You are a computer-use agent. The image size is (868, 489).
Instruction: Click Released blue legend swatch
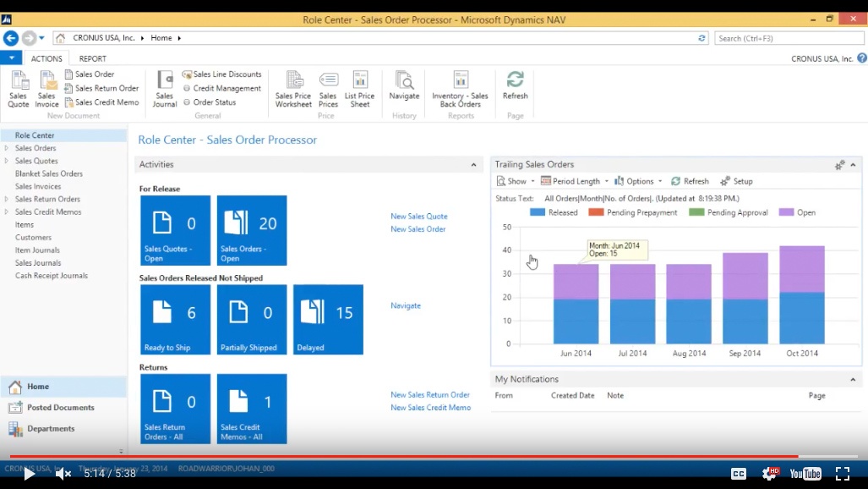coord(537,212)
